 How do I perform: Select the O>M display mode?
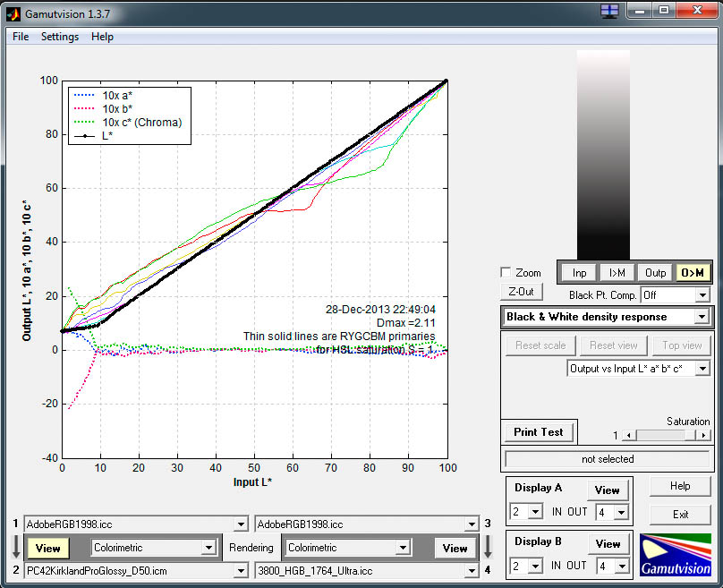692,273
